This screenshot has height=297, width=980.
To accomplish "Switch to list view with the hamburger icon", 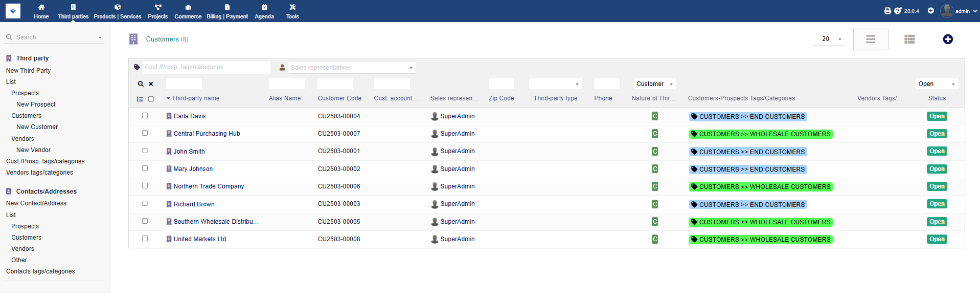I will click(870, 39).
